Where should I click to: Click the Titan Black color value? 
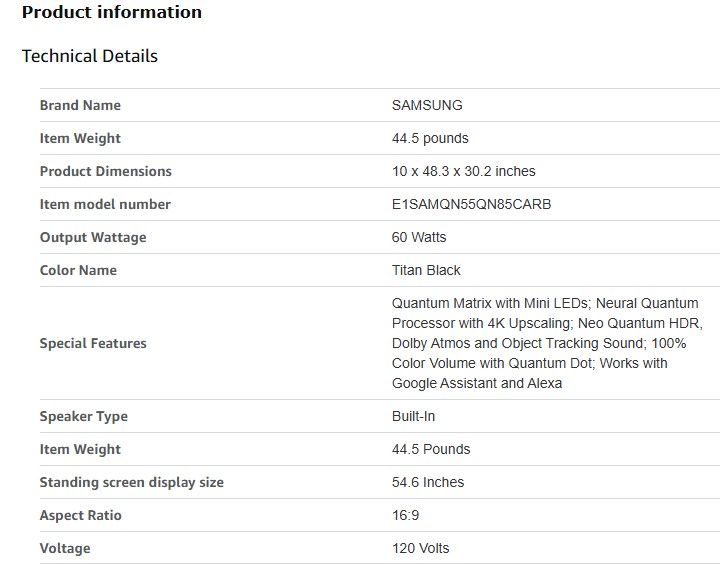[x=426, y=270]
